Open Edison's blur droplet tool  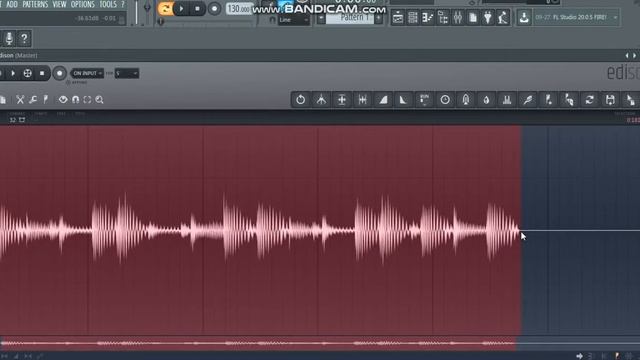point(486,100)
